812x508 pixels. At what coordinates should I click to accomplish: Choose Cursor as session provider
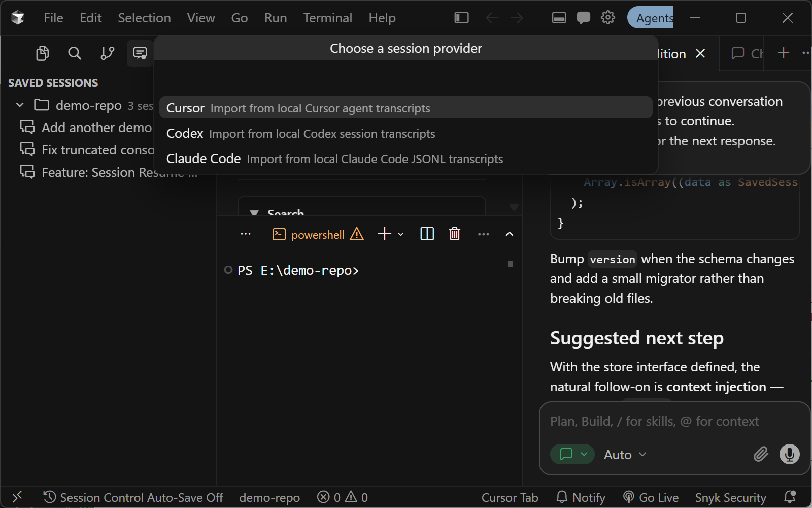point(405,108)
